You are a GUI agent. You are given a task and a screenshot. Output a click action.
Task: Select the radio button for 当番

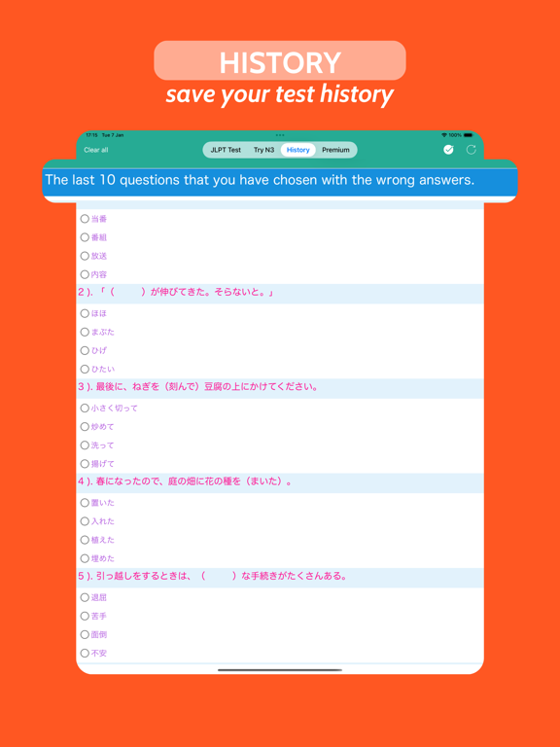tap(85, 219)
